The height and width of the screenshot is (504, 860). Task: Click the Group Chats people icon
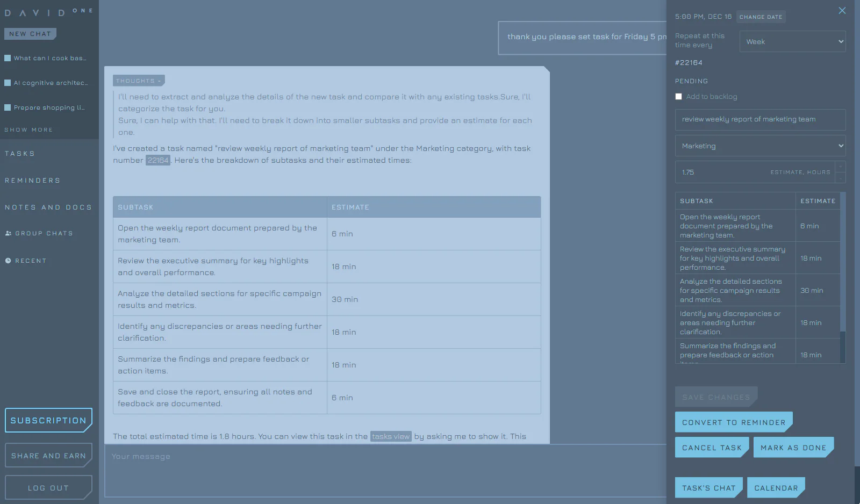[x=8, y=233]
